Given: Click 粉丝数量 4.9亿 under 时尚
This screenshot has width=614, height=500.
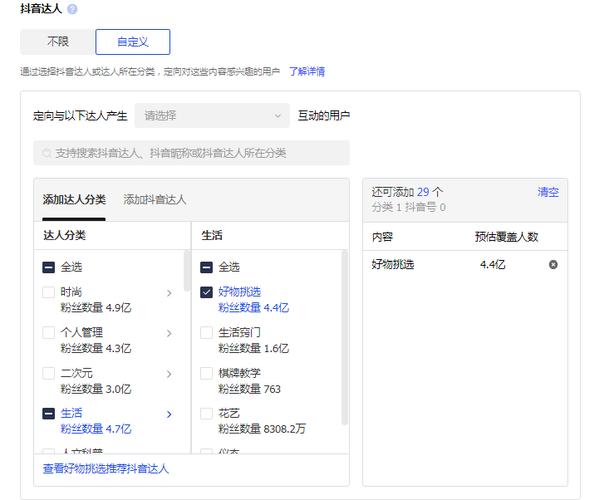Looking at the screenshot, I should (96, 308).
